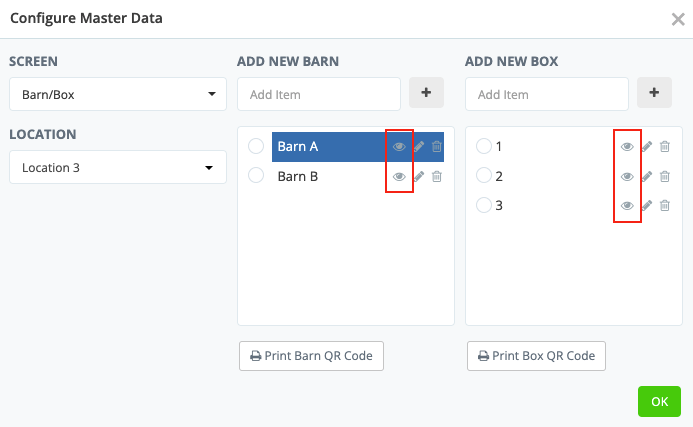
Task: Click the Add New Barn input field
Action: coord(319,94)
